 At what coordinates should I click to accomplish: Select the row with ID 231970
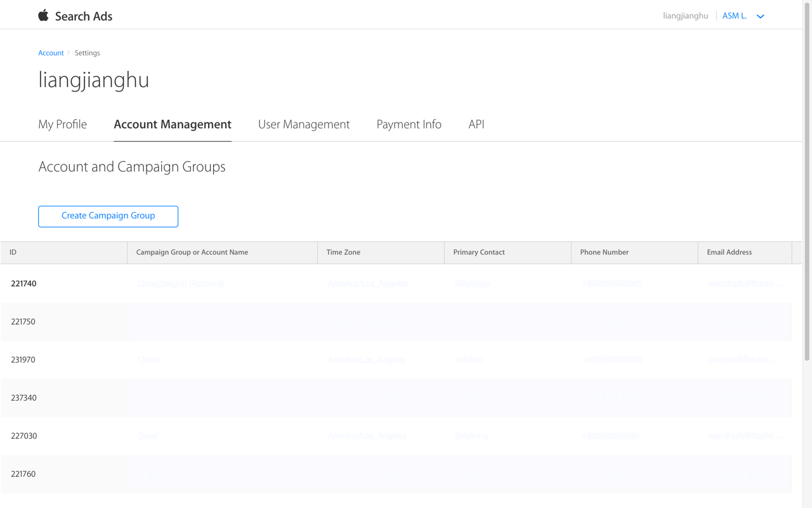click(23, 360)
